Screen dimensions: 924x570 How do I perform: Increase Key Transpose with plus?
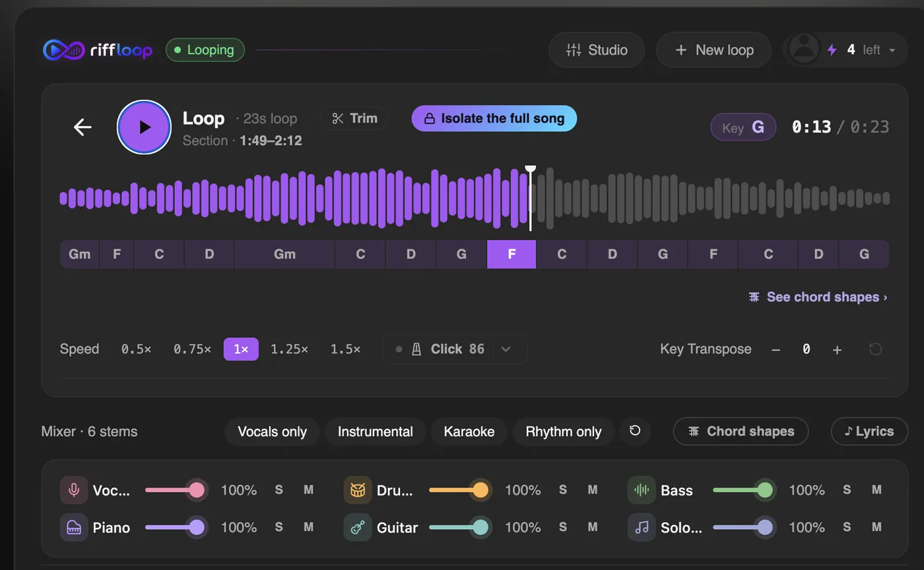837,350
